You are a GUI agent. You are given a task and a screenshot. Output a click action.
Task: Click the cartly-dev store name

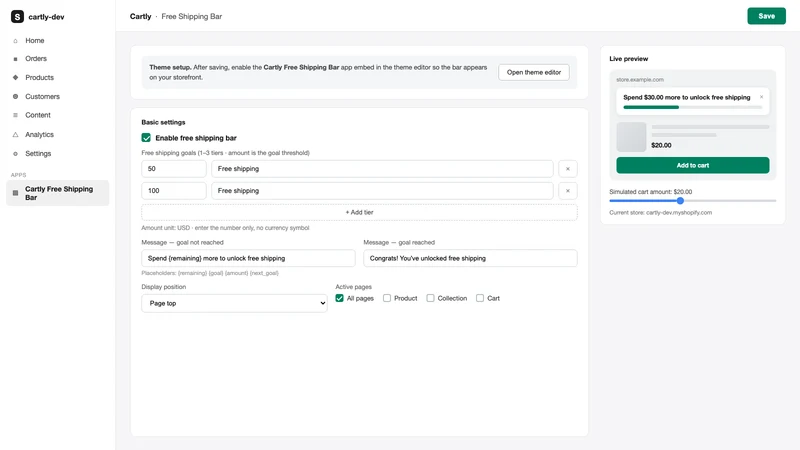coord(46,17)
